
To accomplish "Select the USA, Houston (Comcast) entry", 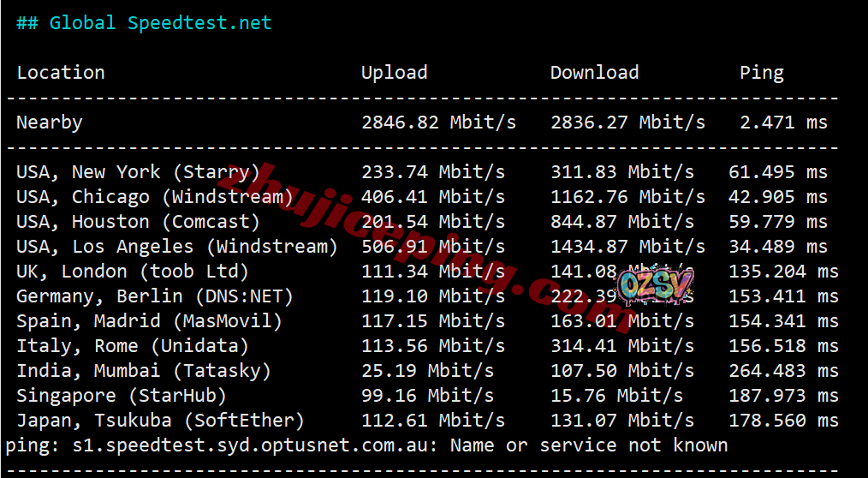I will (x=138, y=222).
